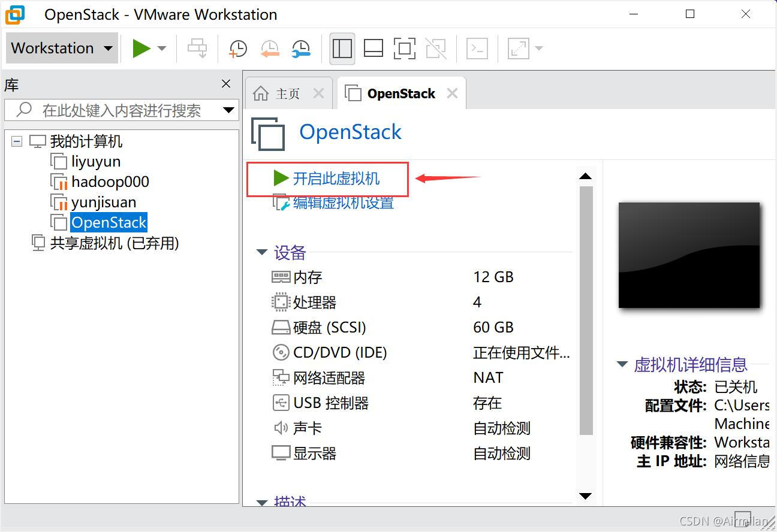The height and width of the screenshot is (532, 777).
Task: Collapse the 我的计算机 tree node
Action: click(17, 142)
